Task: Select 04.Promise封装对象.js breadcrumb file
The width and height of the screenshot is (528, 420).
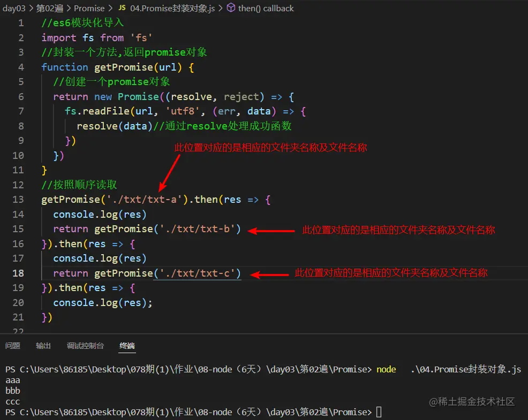Action: [172, 8]
